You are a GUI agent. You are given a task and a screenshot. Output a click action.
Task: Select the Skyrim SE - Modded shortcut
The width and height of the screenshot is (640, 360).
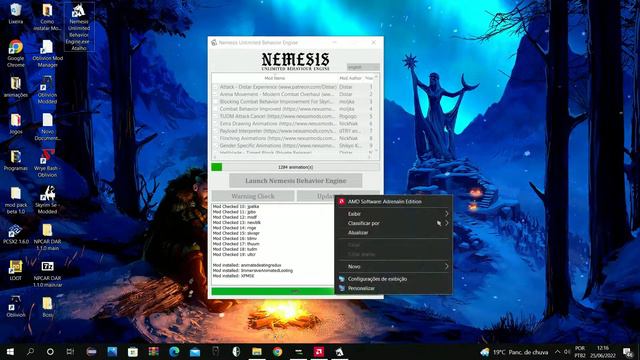[x=47, y=200]
